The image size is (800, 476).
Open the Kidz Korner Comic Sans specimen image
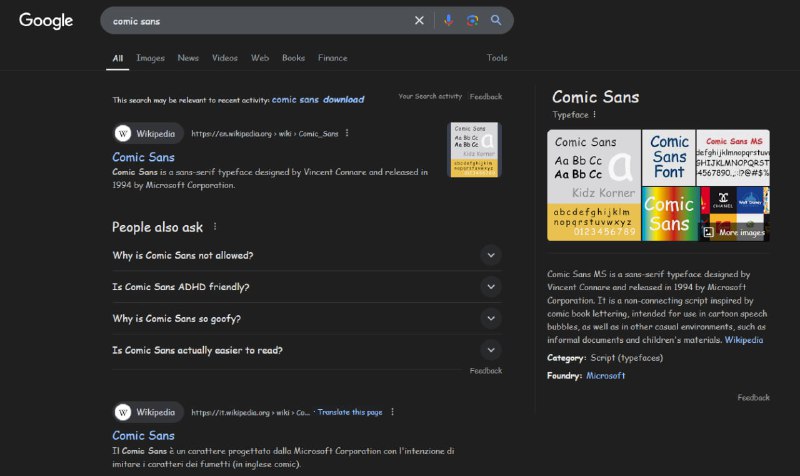point(594,185)
